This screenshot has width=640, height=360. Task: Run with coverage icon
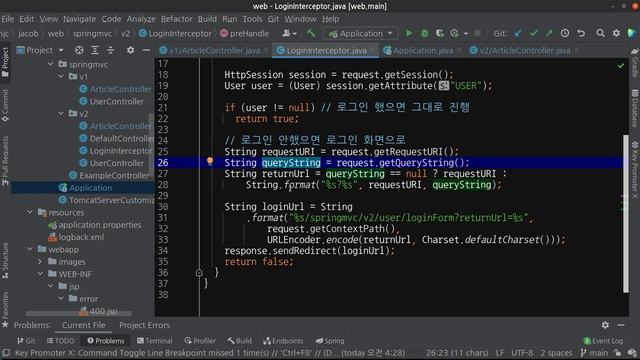(440, 33)
